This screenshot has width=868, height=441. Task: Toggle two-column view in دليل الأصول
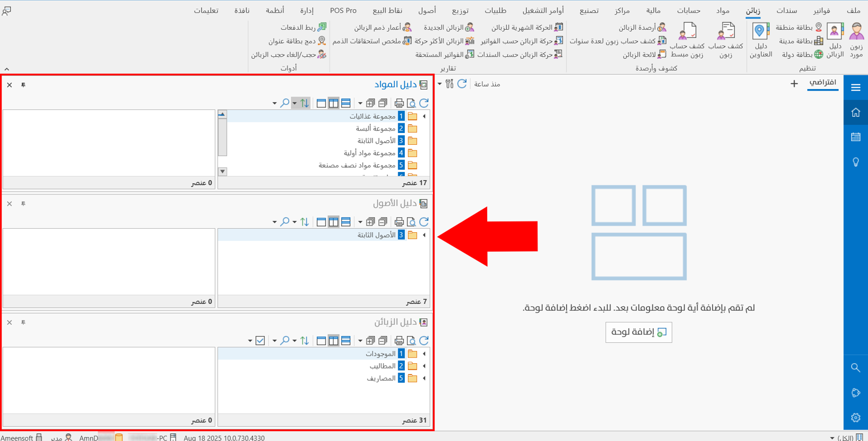pyautogui.click(x=334, y=222)
